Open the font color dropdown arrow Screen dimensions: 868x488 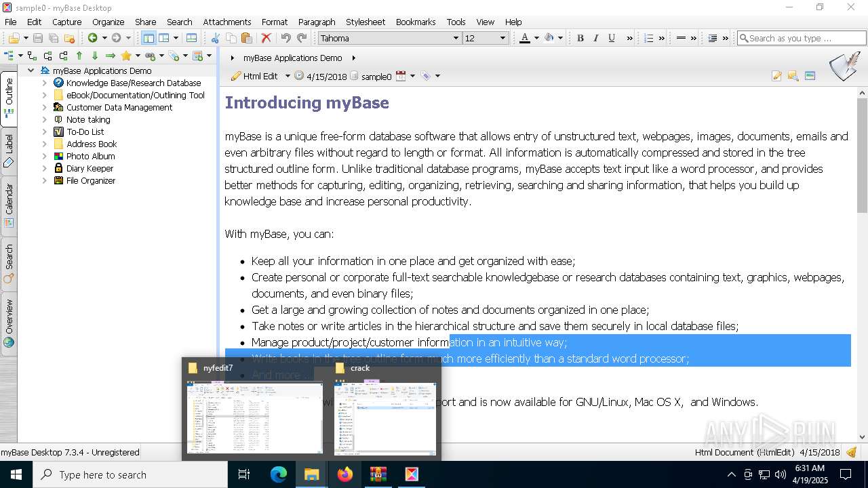(x=536, y=38)
